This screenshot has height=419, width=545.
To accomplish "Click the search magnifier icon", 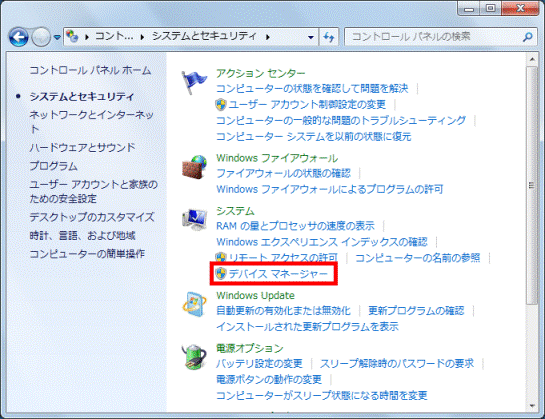I will click(x=528, y=37).
